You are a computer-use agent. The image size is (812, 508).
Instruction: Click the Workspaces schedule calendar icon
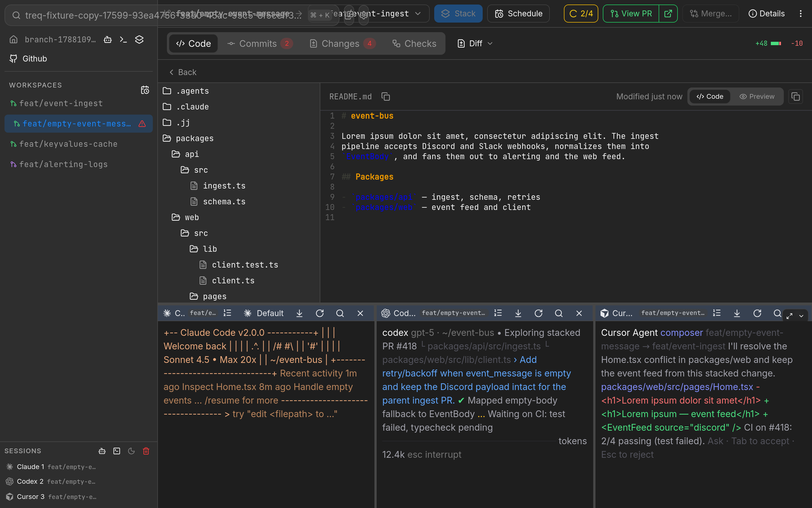coord(145,90)
